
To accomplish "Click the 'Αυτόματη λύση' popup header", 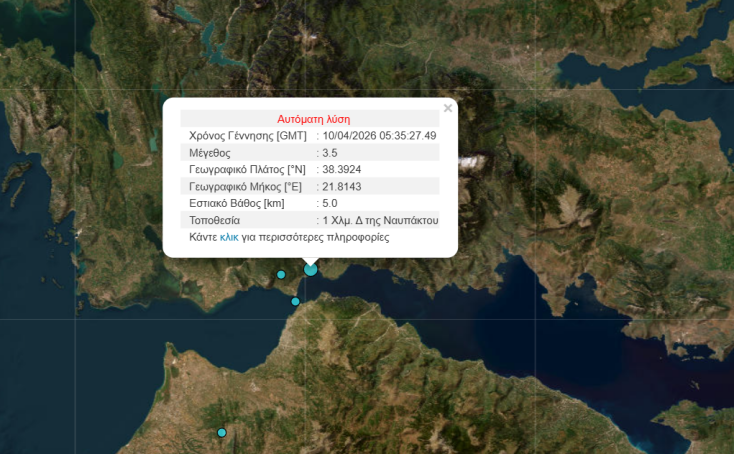I will coord(314,119).
